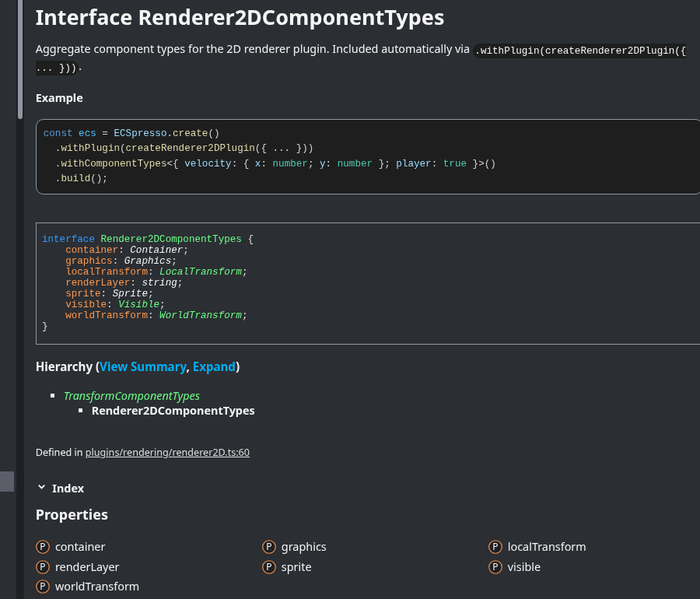700x599 pixels.
Task: Jump to the visible property
Action: click(x=523, y=567)
